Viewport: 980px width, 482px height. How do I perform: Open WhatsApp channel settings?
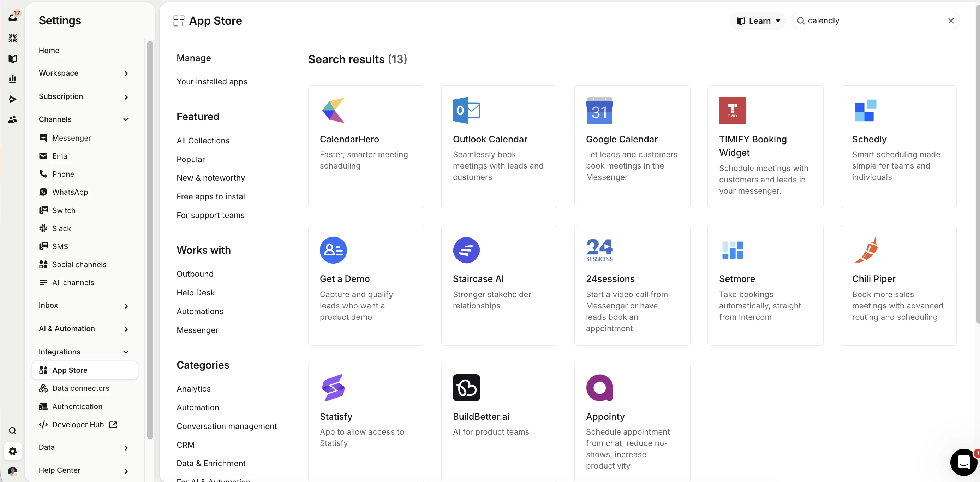[70, 192]
